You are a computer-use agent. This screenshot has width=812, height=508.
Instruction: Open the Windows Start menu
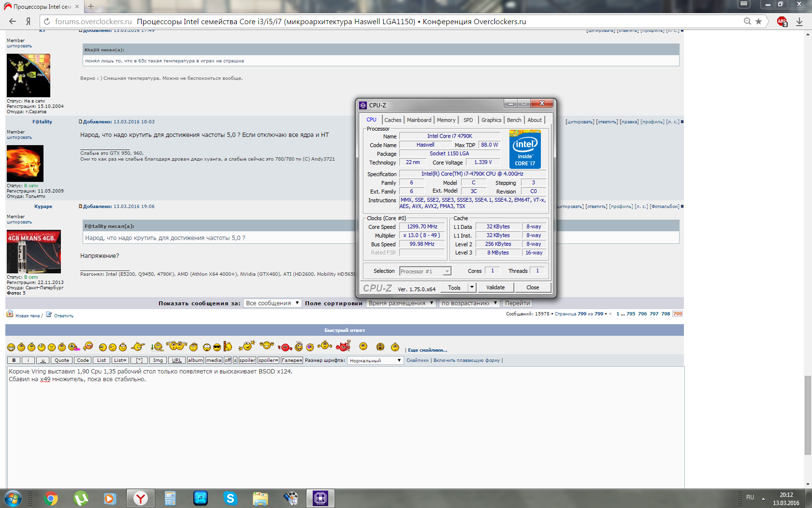(x=13, y=498)
